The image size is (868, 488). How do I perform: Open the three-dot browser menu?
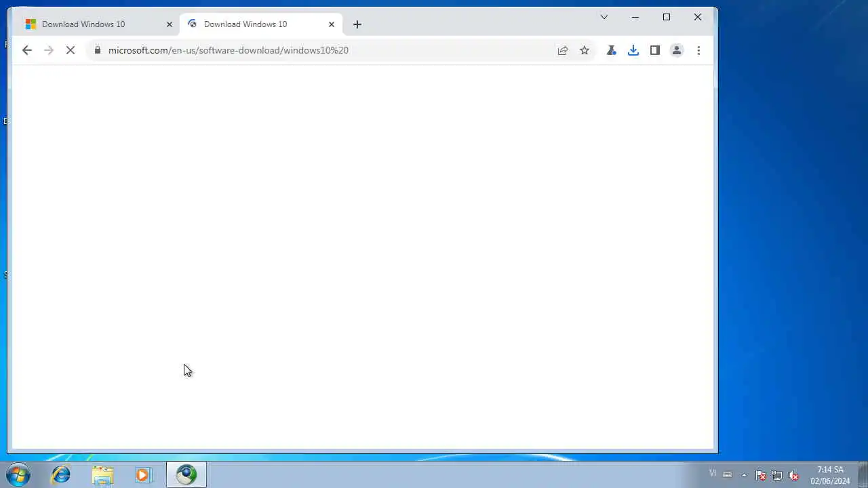698,50
